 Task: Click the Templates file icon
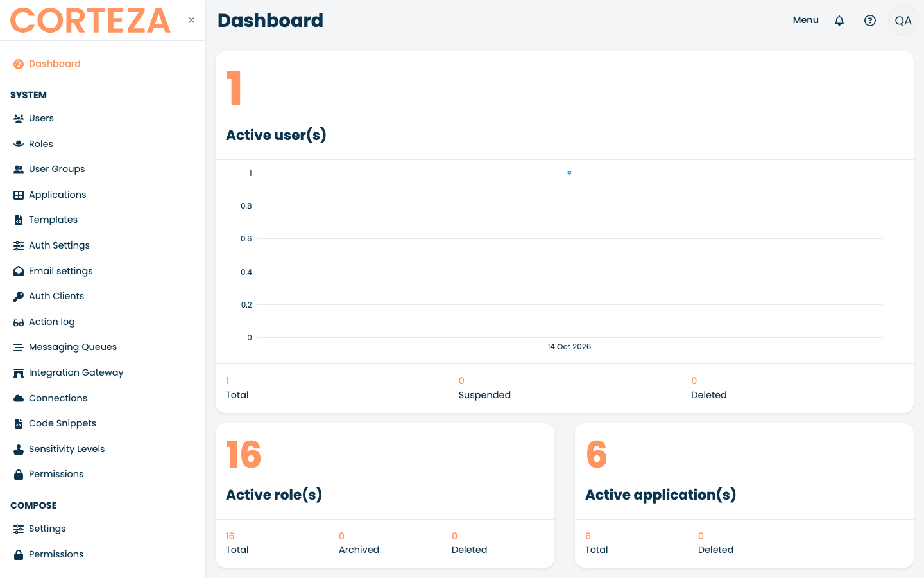(x=19, y=220)
